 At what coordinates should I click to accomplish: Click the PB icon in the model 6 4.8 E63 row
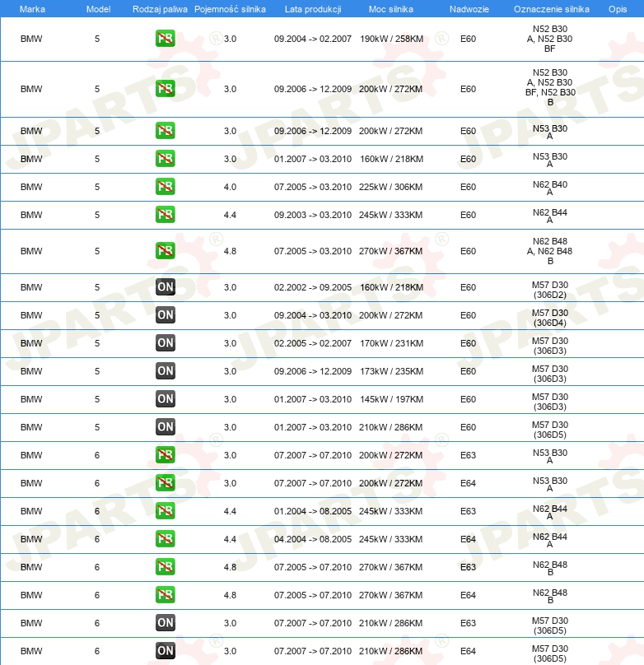(x=165, y=567)
